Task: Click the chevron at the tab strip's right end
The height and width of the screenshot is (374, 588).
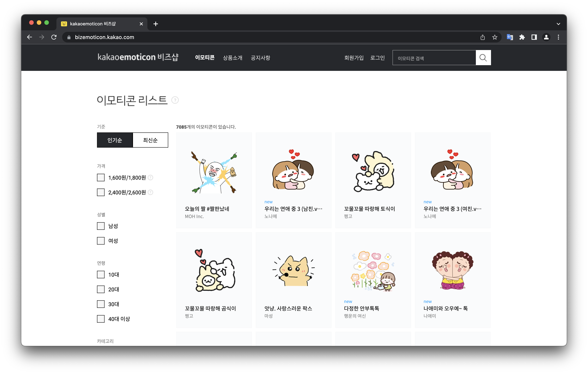Action: click(558, 24)
